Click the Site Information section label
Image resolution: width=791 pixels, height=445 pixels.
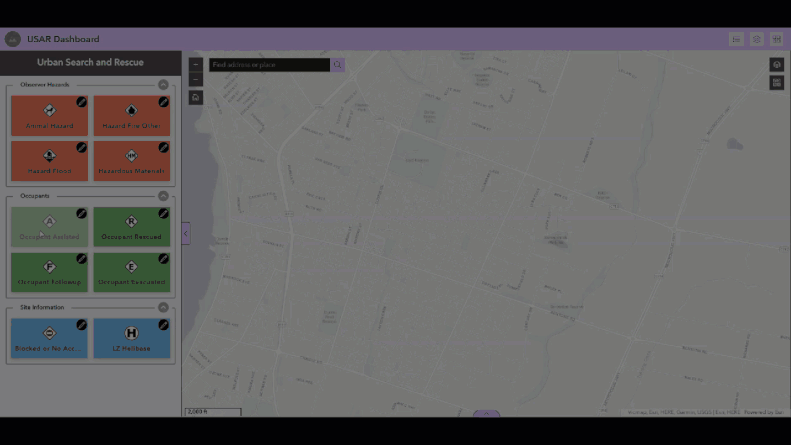click(42, 307)
